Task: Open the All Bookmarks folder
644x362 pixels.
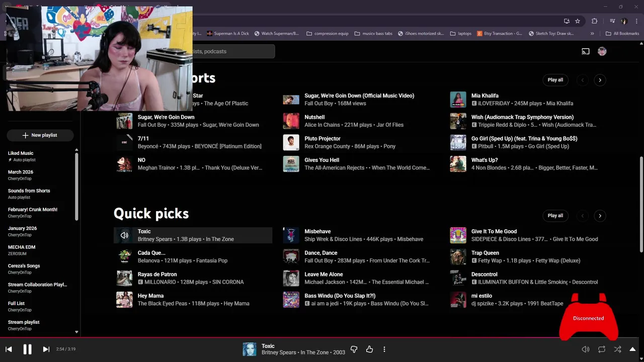Action: coord(622,34)
